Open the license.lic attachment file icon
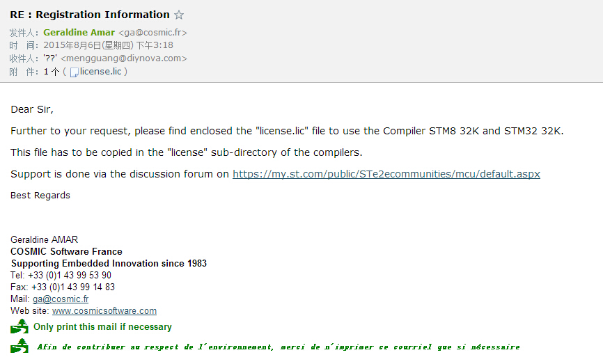This screenshot has height=364, width=603. click(75, 72)
